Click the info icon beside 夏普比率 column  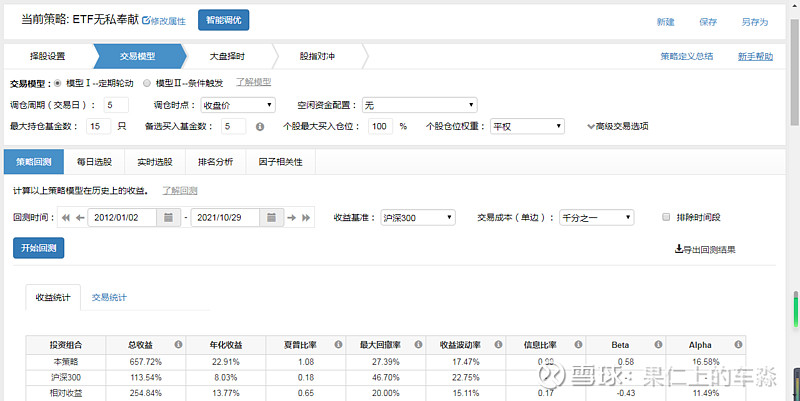(338, 345)
